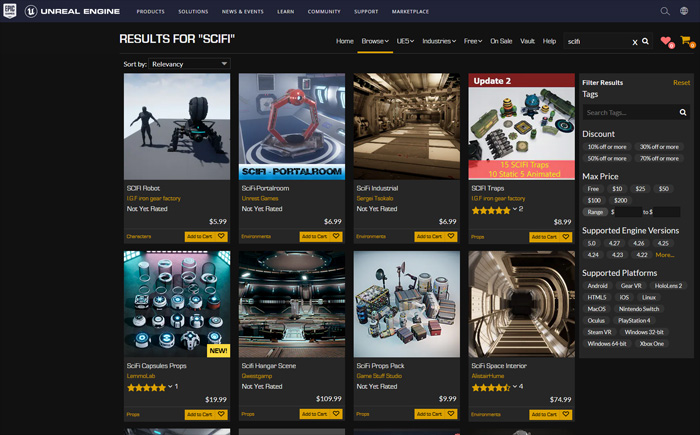Toggle the 50% off or more filter
700x435 pixels.
(x=607, y=159)
